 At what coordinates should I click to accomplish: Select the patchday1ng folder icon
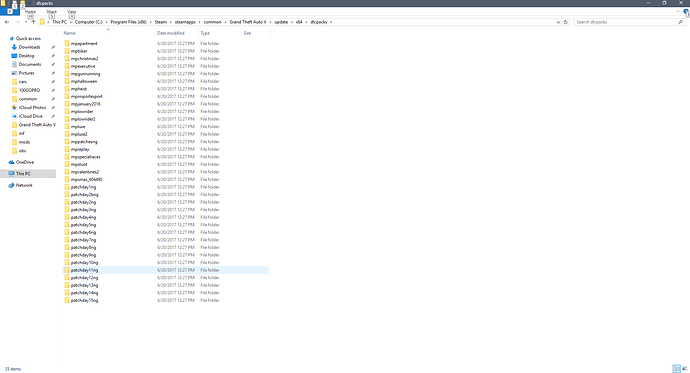[67, 187]
